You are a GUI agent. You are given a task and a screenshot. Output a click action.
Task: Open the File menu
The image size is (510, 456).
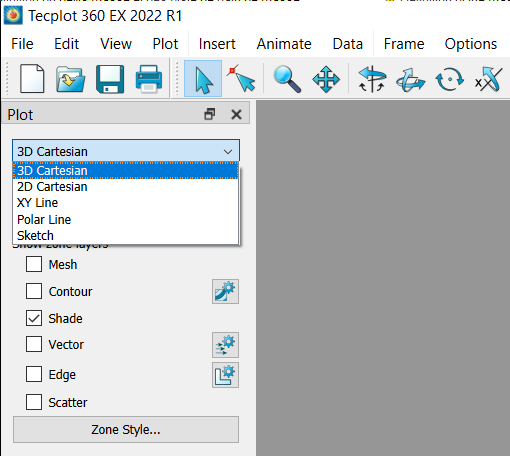click(x=22, y=44)
